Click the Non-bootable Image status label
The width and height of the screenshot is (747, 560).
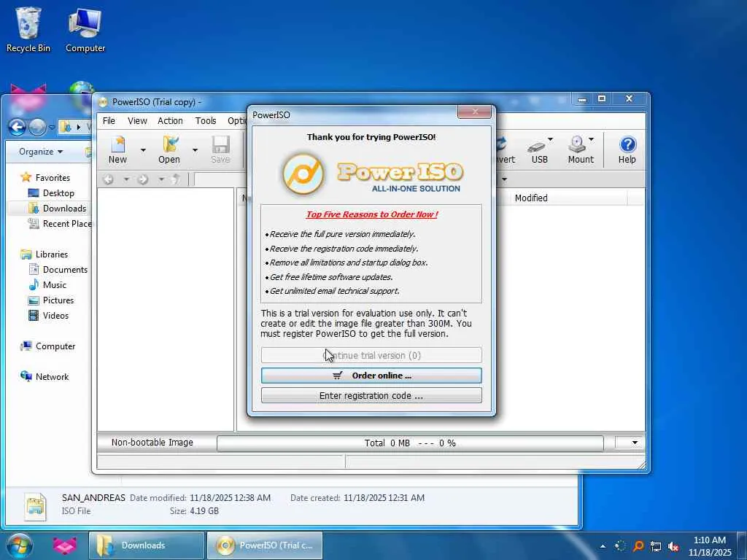[152, 443]
